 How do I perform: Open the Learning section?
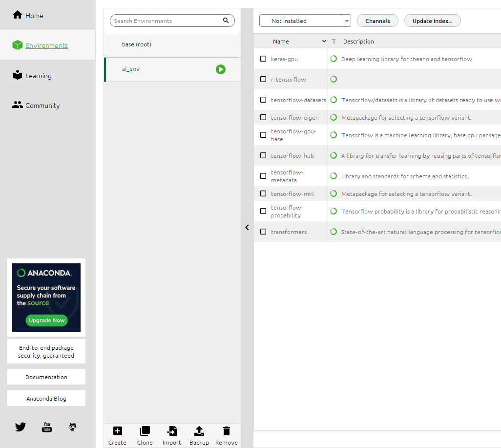tap(47, 75)
